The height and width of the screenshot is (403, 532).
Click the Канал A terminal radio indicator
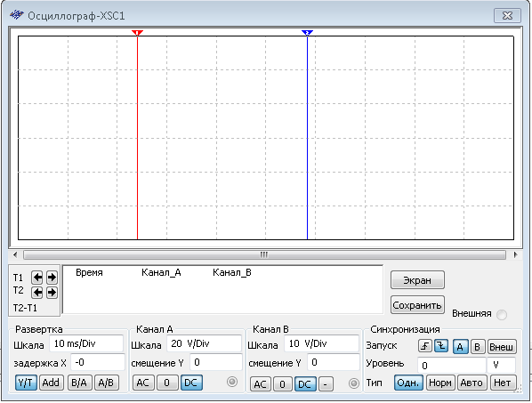pyautogui.click(x=232, y=382)
